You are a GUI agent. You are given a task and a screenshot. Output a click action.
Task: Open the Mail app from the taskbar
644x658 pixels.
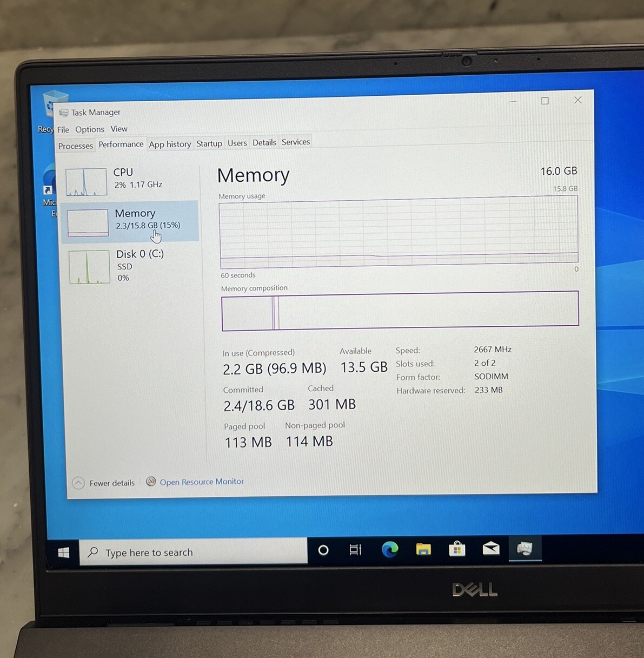(491, 548)
